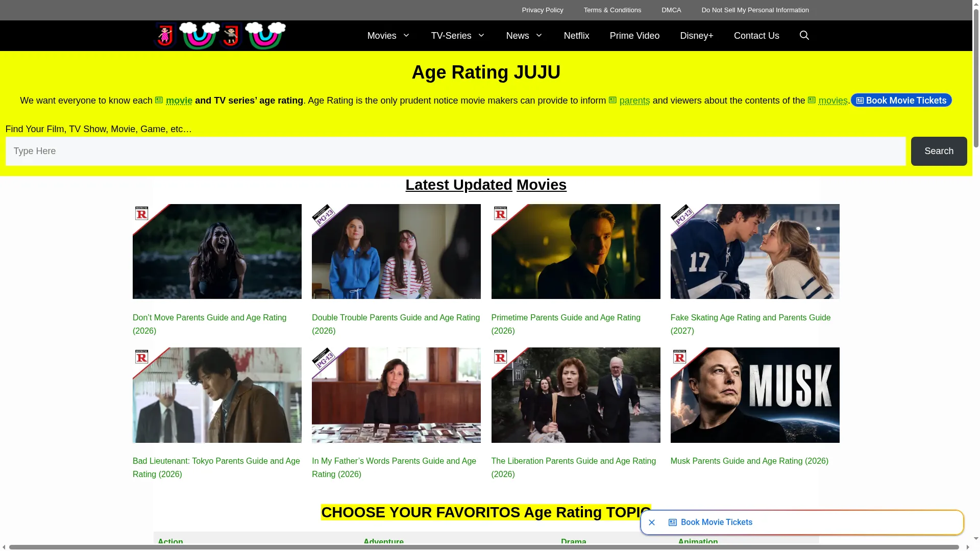Image resolution: width=980 pixels, height=551 pixels.
Task: Follow the 'movies' inline link
Action: coord(832,101)
